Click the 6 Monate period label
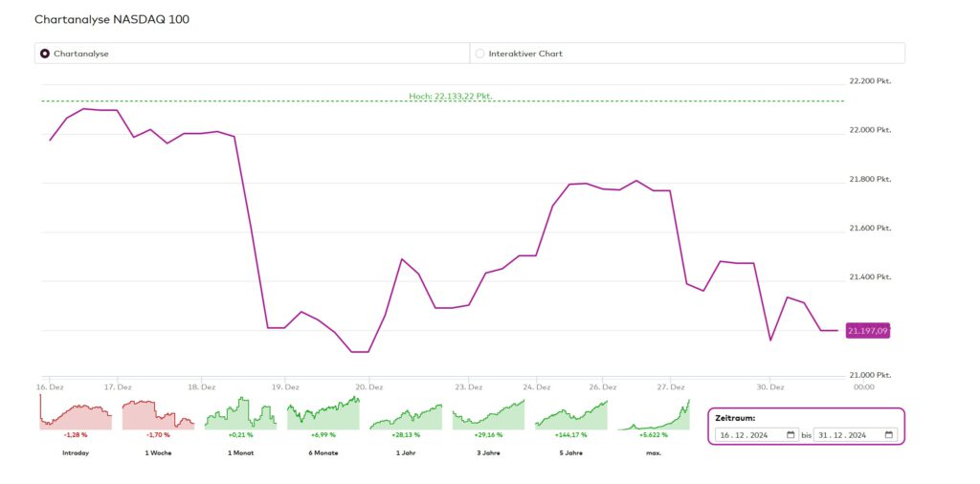The image size is (980, 484). pos(323,452)
